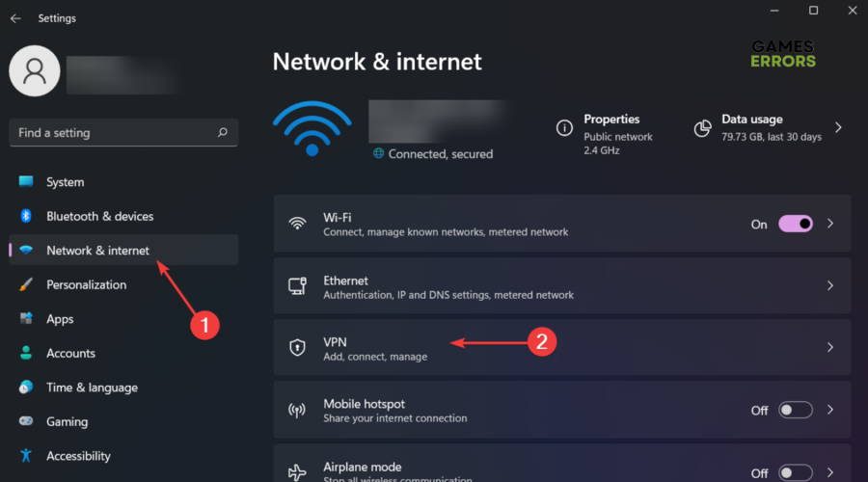Viewport: 868px width, 482px height.
Task: Open the Apps settings category
Action: (x=60, y=319)
